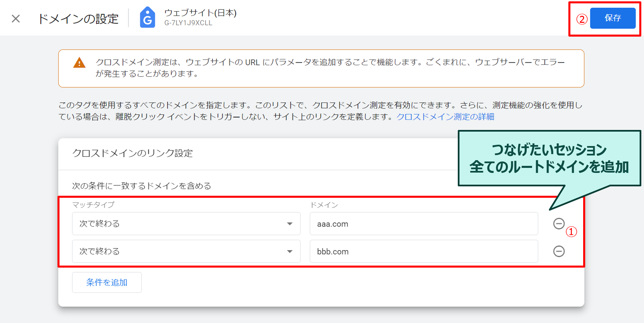Viewport: 644px width, 323px height.
Task: Focus the bbb.com domain input field
Action: (x=424, y=251)
